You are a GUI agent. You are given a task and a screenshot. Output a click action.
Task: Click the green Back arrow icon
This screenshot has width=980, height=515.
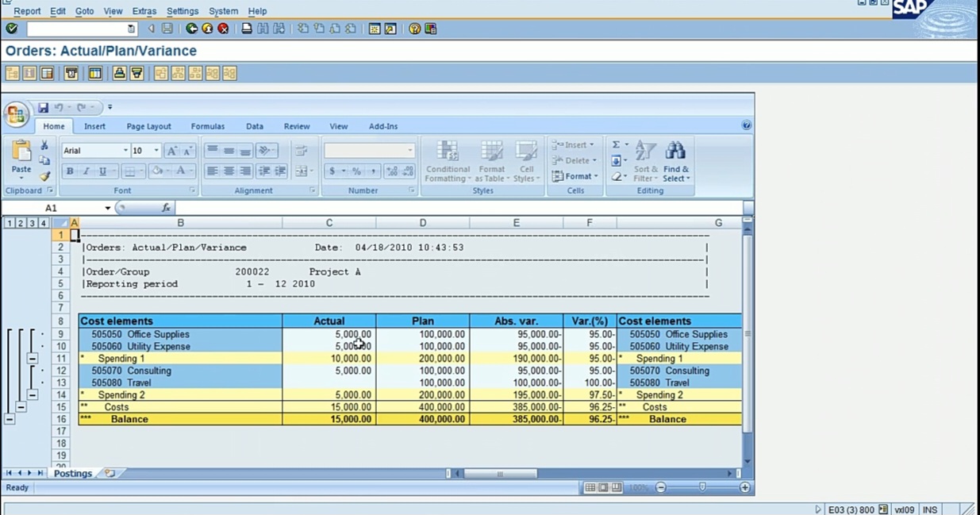point(192,29)
